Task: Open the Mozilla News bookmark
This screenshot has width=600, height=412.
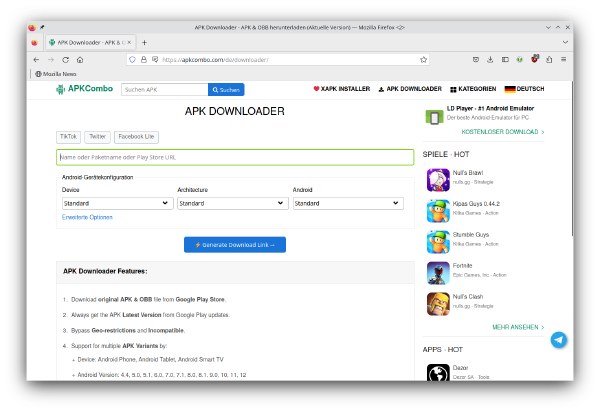Action: 56,74
